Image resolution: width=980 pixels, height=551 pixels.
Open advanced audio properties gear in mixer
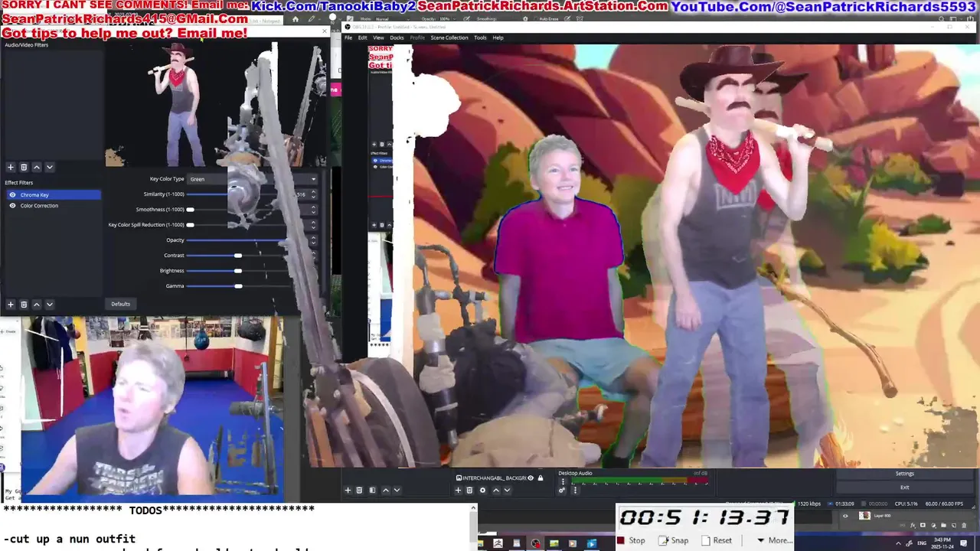click(562, 490)
